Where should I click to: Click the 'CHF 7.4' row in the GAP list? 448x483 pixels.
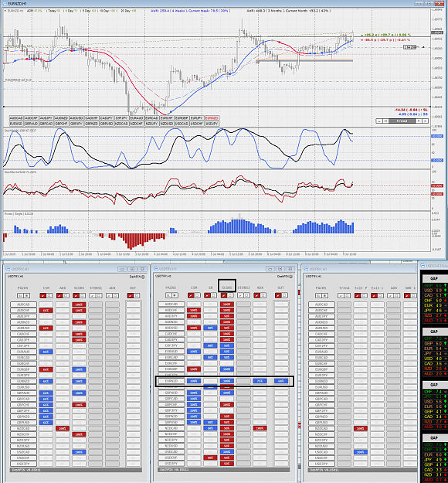click(434, 392)
